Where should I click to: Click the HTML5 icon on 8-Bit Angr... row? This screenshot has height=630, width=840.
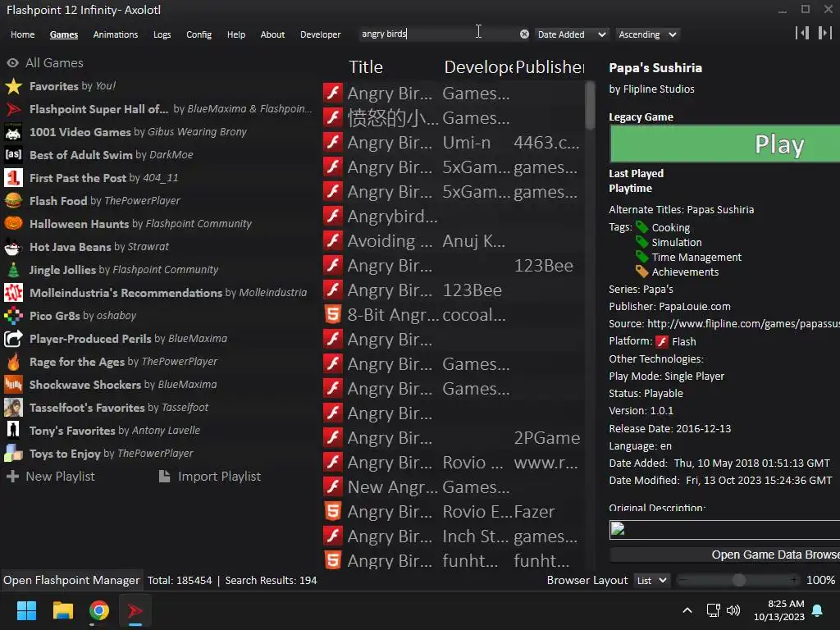click(333, 314)
